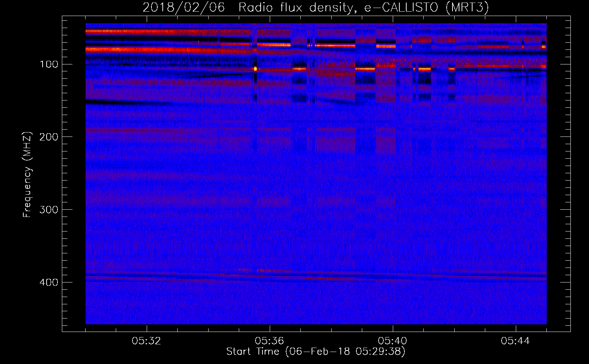Click the plot title '2018/02/06 Radio flux density'
Viewport: 589px width, 364px height.
click(x=316, y=8)
